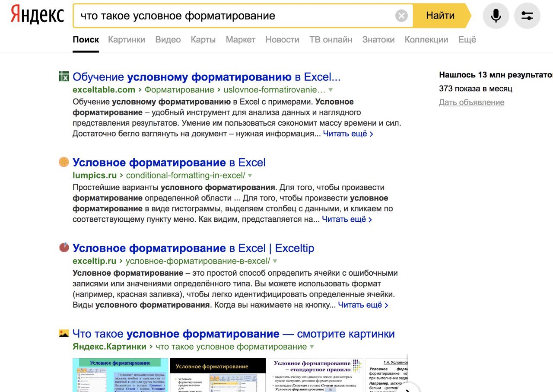The image size is (553, 392).
Task: Open the black 'Условное форматирование' image thumbnail
Action: [218, 375]
